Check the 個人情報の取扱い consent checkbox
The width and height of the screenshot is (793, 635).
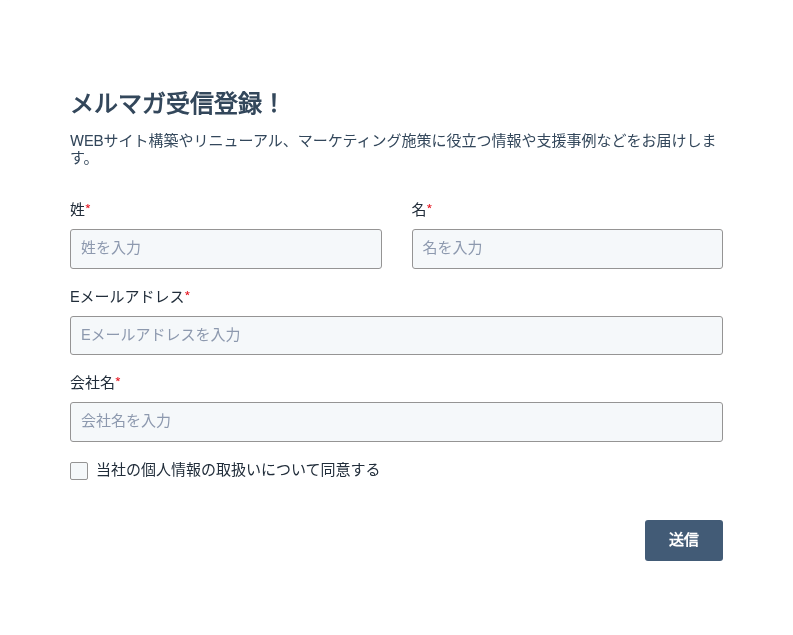click(x=79, y=471)
